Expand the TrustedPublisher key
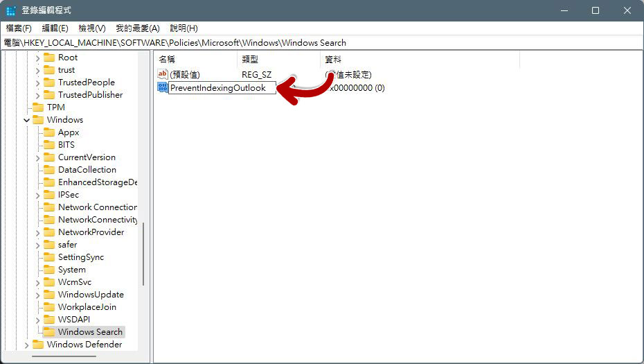The height and width of the screenshot is (364, 644). [x=37, y=96]
